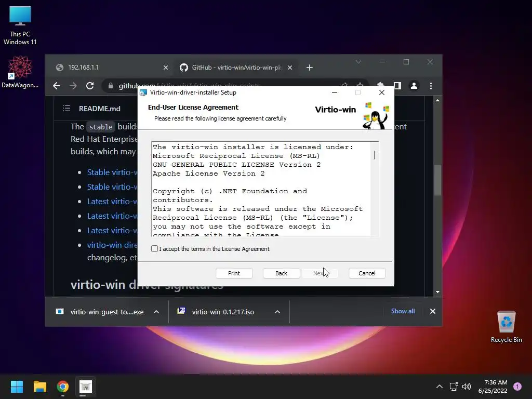Click the Chrome page scrollbar thumb
532x399 pixels.
click(437, 180)
